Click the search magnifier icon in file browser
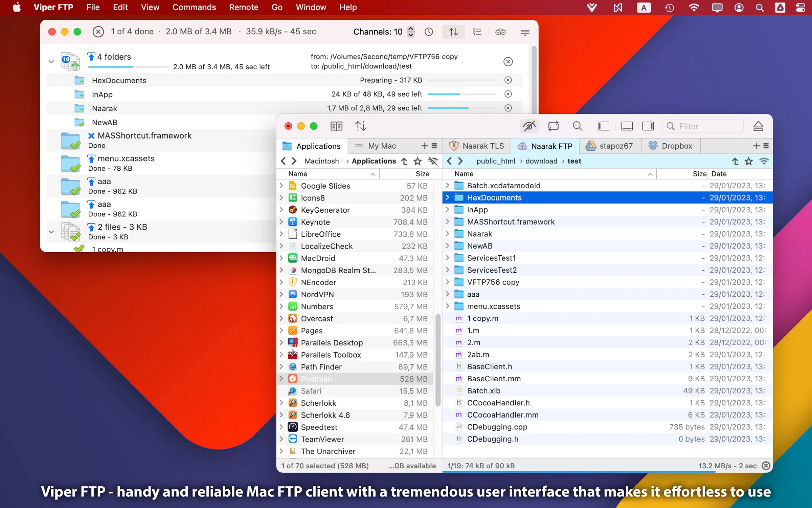The width and height of the screenshot is (812, 508). (578, 126)
